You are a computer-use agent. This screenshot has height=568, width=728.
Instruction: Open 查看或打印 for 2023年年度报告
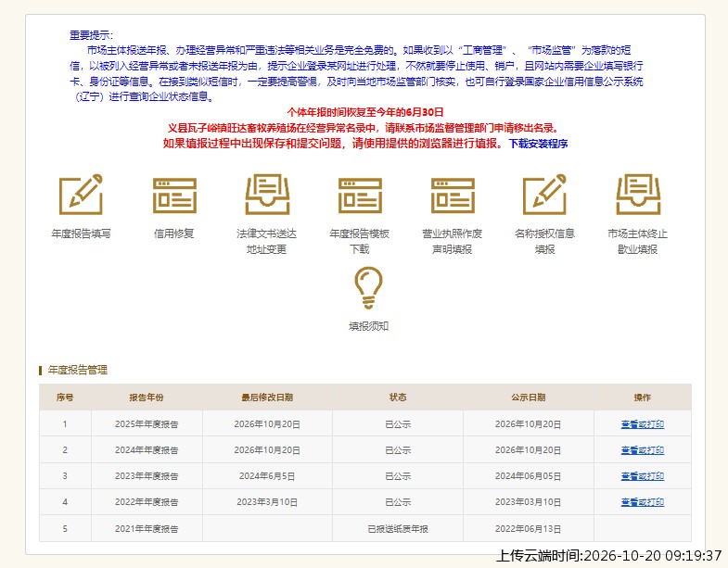click(x=643, y=476)
